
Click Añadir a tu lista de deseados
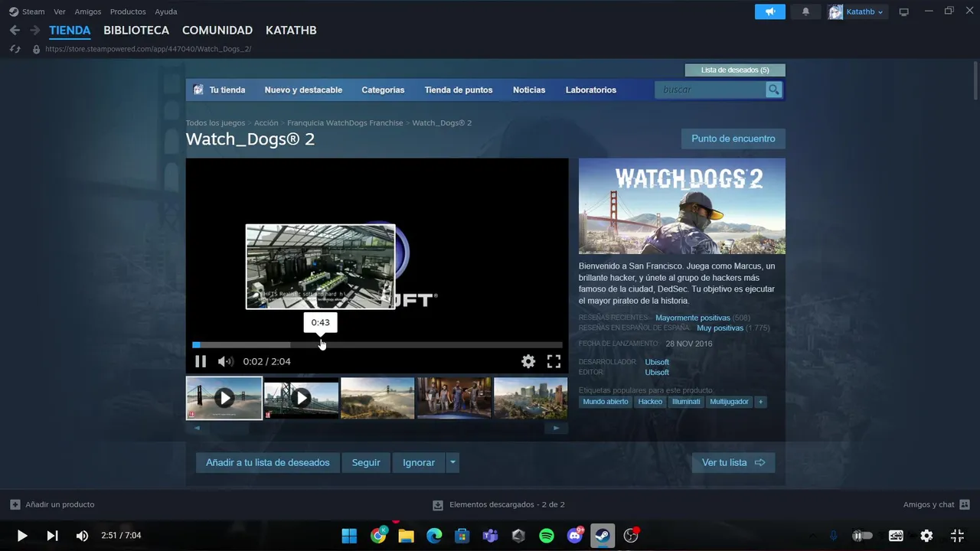click(268, 462)
